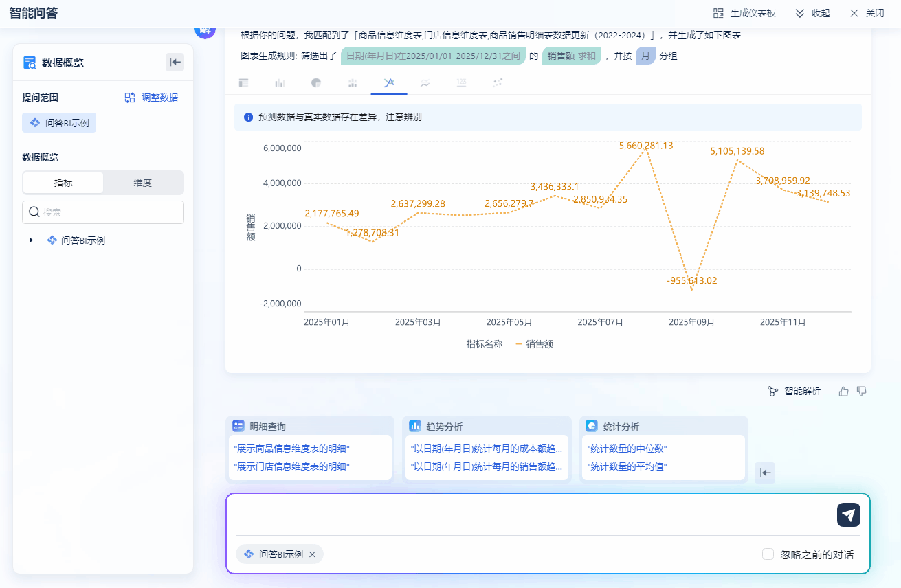Switch to the scatter plot view
The height and width of the screenshot is (588, 901).
pyautogui.click(x=498, y=83)
